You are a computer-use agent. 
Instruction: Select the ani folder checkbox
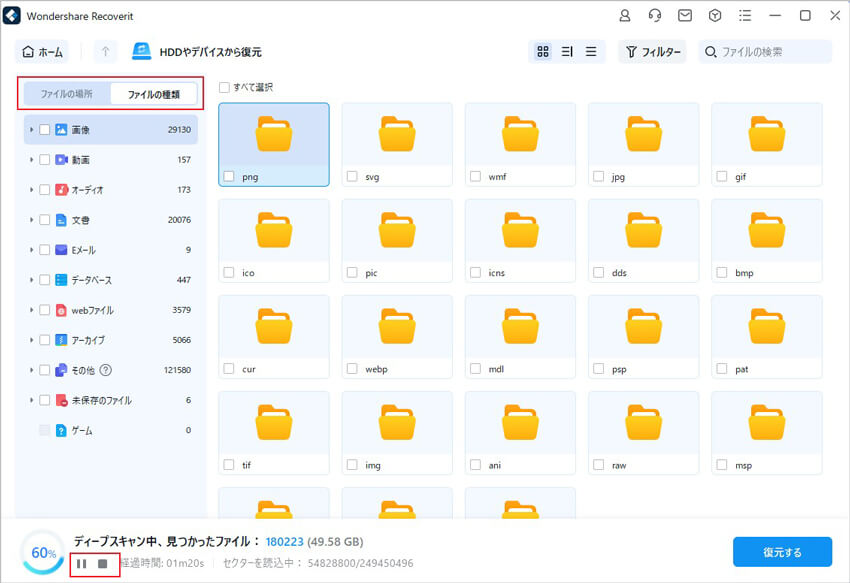[475, 465]
